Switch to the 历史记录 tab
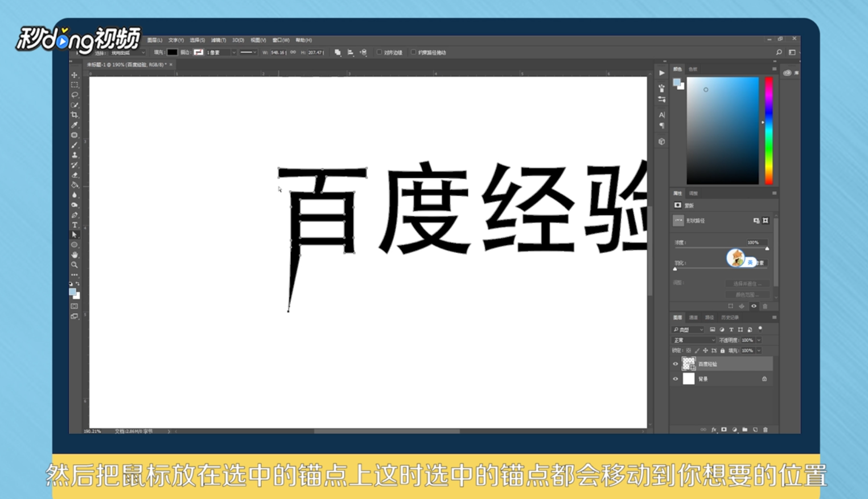This screenshot has width=868, height=499. [730, 317]
